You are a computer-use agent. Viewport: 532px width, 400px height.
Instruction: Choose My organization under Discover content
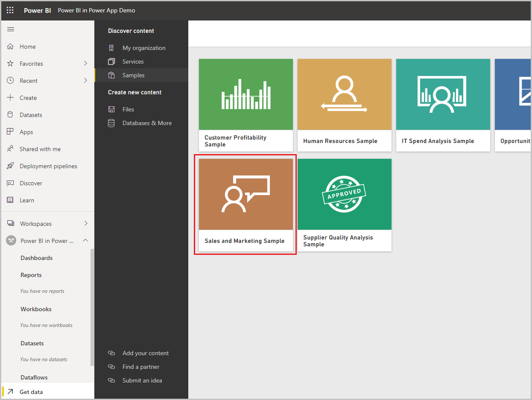pos(144,48)
